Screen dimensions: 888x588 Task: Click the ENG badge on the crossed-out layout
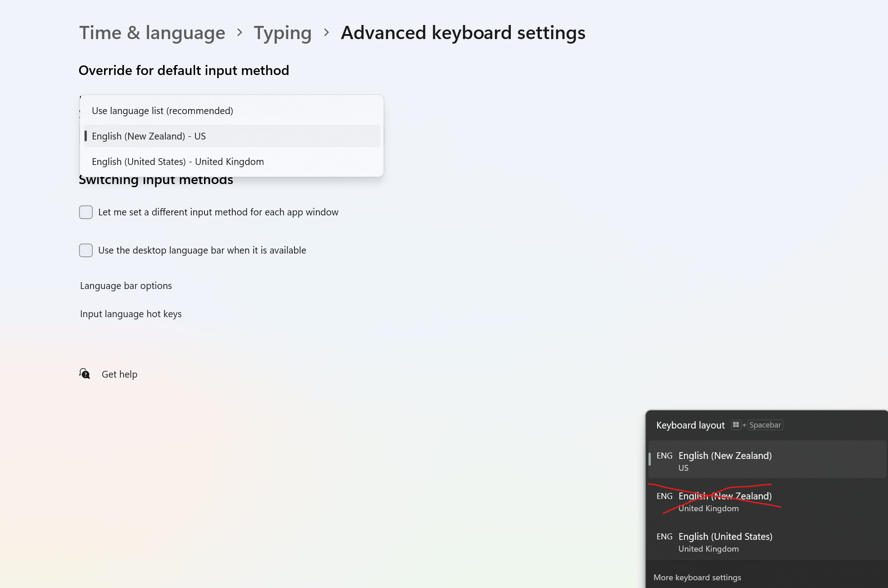(665, 496)
